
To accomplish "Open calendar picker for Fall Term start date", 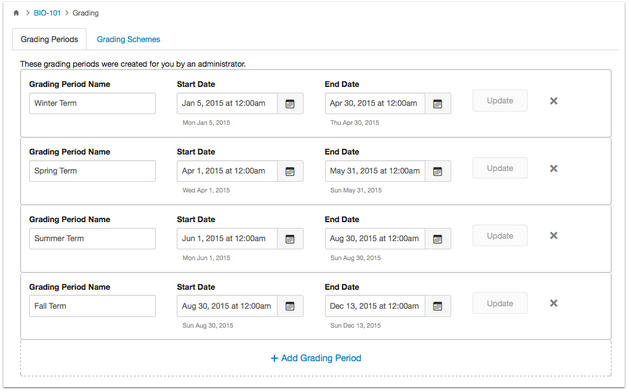I will click(290, 306).
